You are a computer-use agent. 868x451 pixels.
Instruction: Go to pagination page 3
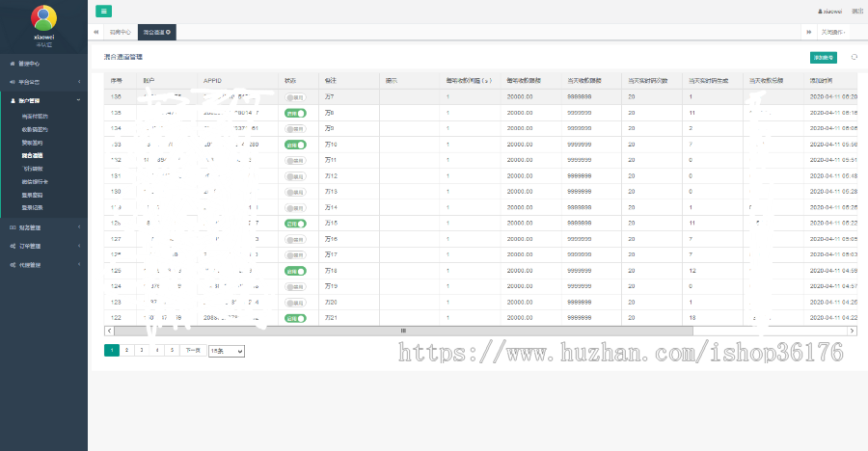(142, 350)
